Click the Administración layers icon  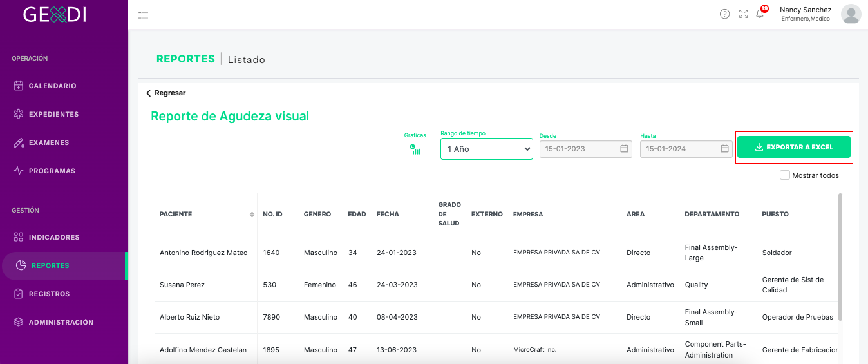pos(18,322)
